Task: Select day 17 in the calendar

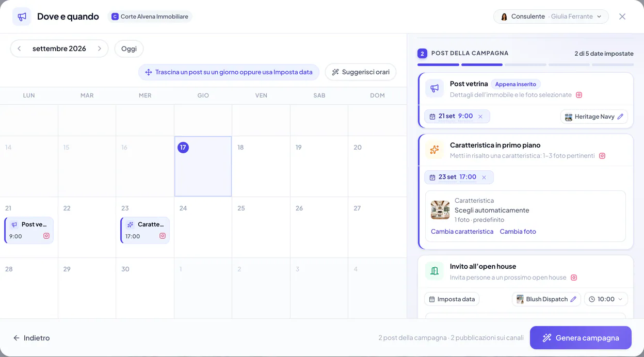Action: pos(203,166)
